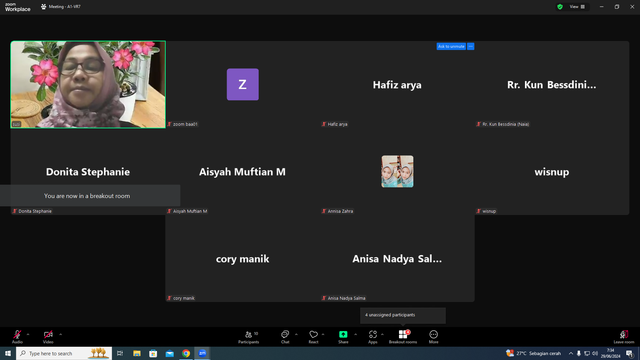Expand the Audio settings arrow
640x360 pixels.
click(x=28, y=334)
